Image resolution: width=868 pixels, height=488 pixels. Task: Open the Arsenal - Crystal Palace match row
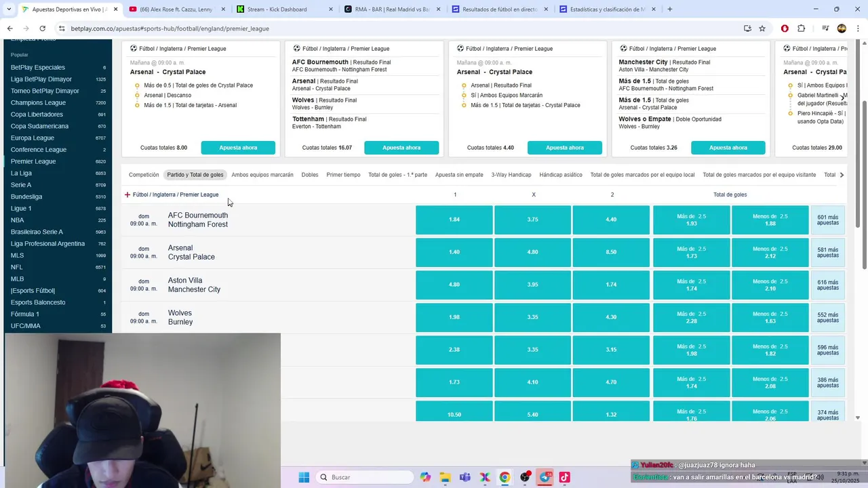click(x=268, y=252)
